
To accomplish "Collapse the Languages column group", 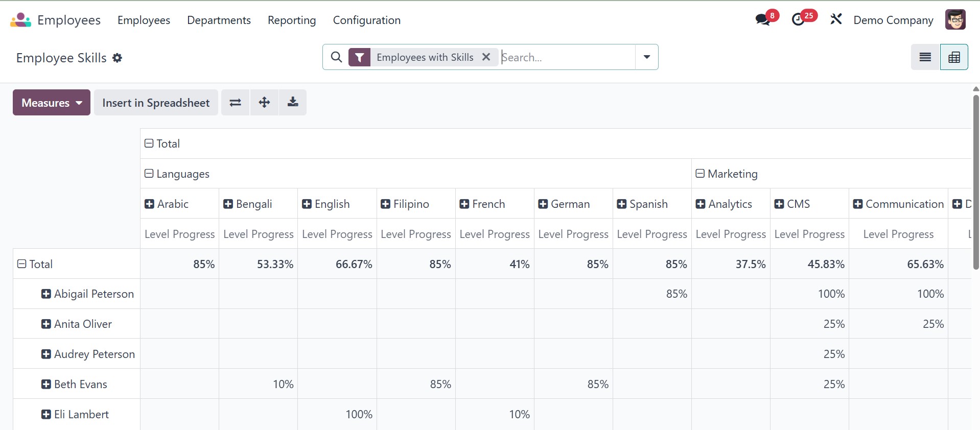I will pyautogui.click(x=149, y=174).
